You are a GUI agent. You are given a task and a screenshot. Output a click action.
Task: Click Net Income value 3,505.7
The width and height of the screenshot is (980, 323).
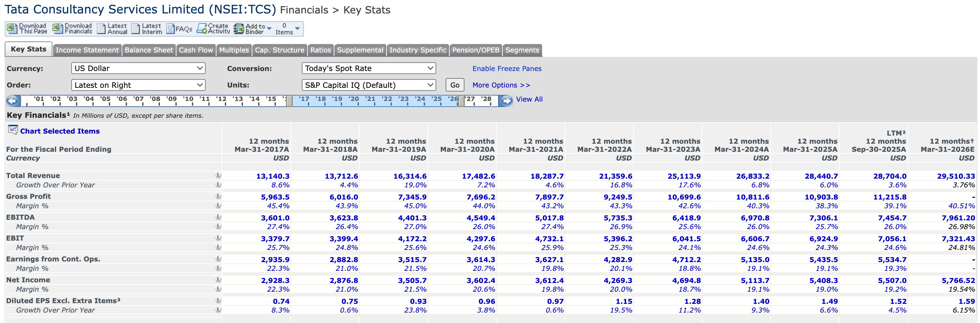[x=412, y=280]
